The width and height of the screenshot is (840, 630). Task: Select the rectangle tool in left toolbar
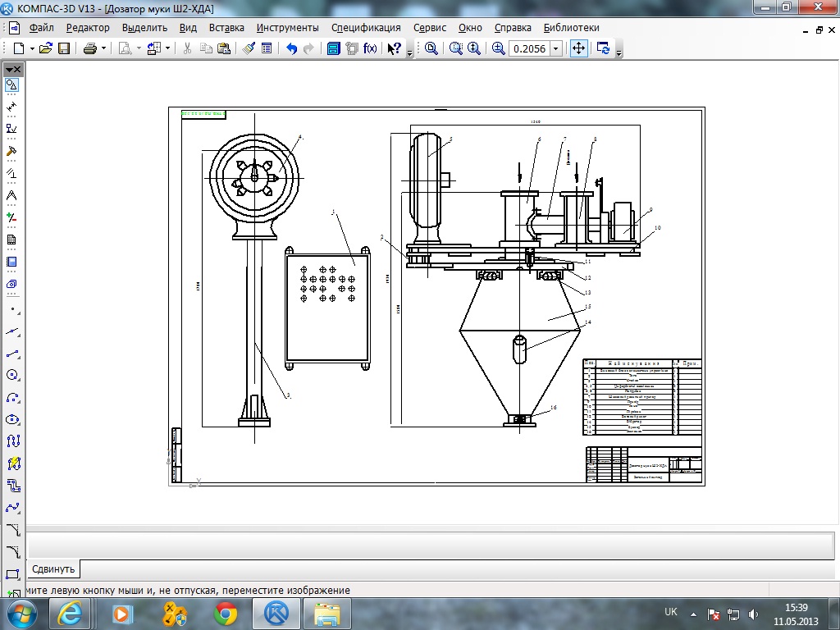pos(12,574)
